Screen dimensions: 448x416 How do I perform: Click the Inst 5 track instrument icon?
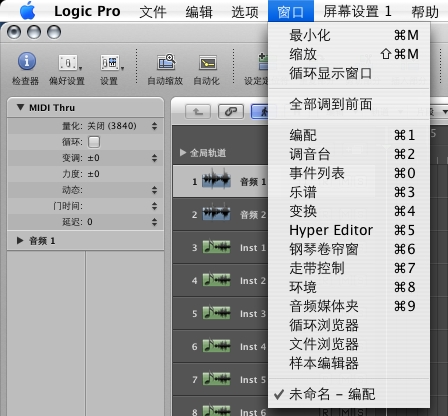tap(217, 379)
